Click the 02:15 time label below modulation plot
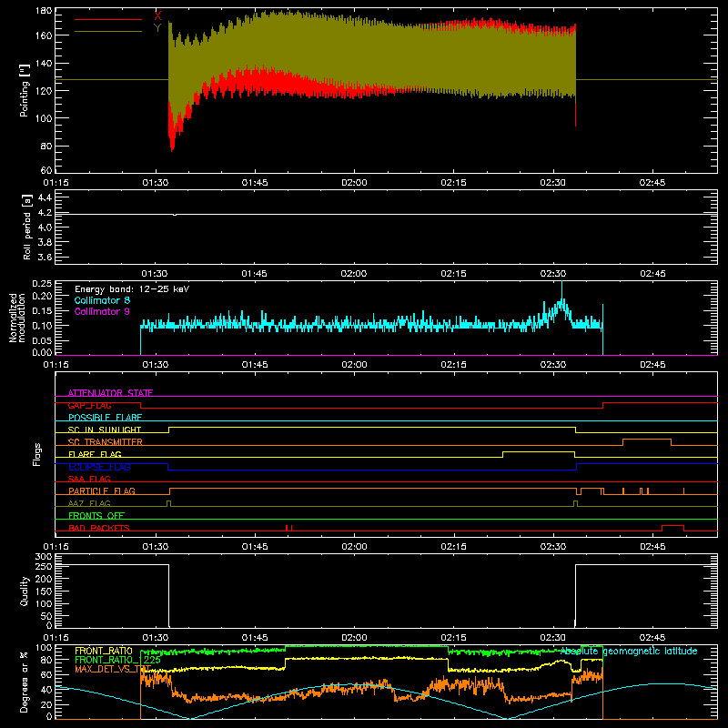The width and height of the screenshot is (728, 728). pos(453,365)
